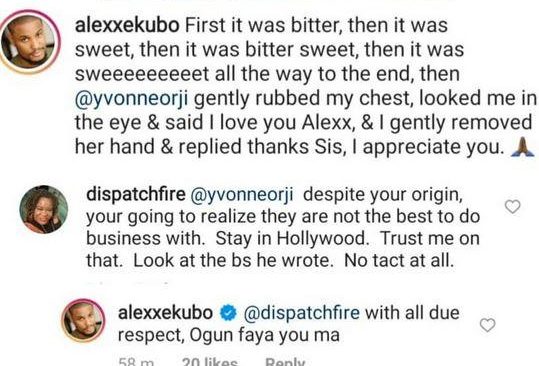Like dispatchfire's comment with heart icon
Image resolution: width=539 pixels, height=366 pixels.
[x=513, y=207]
